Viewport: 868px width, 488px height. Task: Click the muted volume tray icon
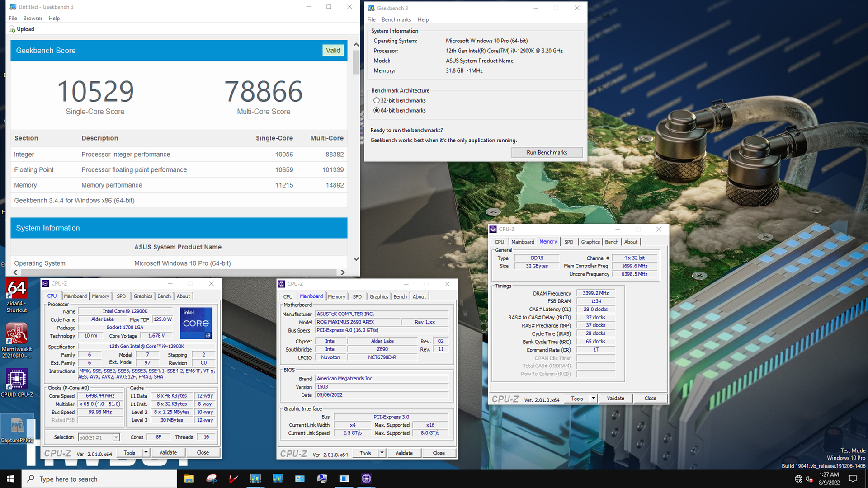click(809, 479)
